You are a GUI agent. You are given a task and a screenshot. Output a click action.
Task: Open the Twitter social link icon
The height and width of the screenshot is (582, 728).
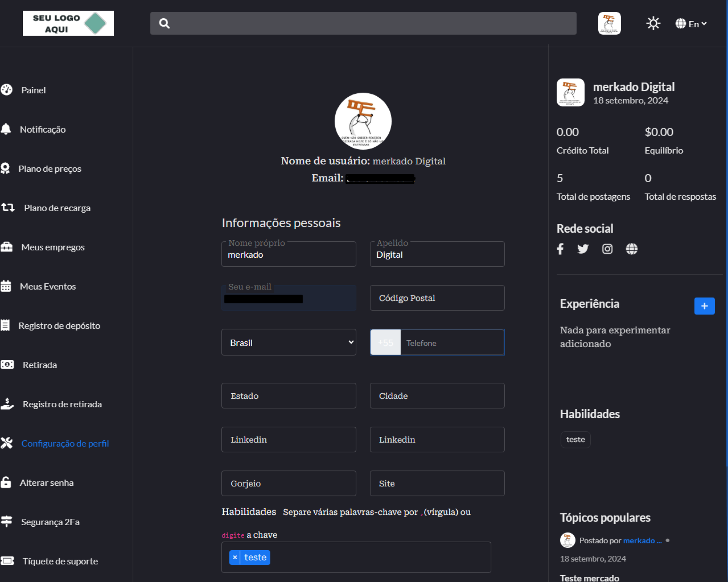click(583, 249)
